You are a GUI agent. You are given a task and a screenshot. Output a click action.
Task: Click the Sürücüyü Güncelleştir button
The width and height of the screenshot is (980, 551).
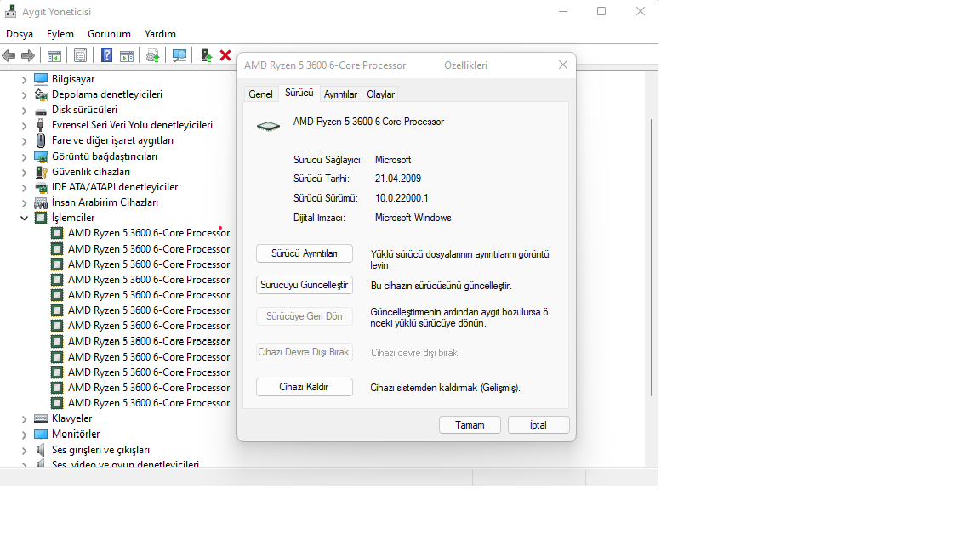point(305,285)
